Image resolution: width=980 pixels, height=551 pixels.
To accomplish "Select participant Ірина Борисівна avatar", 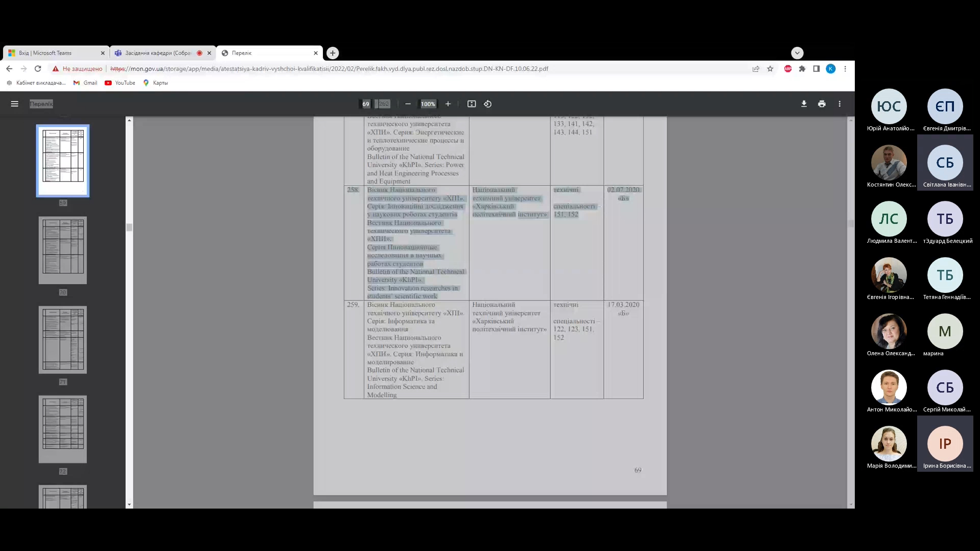I will (945, 444).
